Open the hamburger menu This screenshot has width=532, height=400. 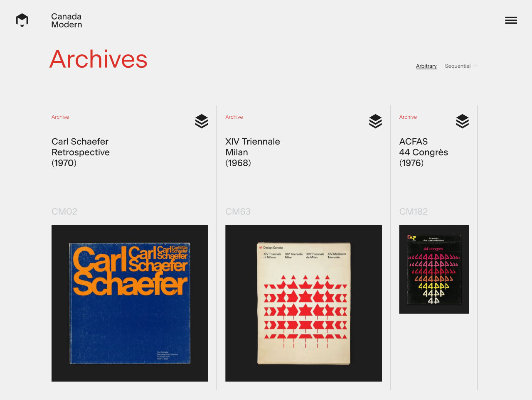511,20
